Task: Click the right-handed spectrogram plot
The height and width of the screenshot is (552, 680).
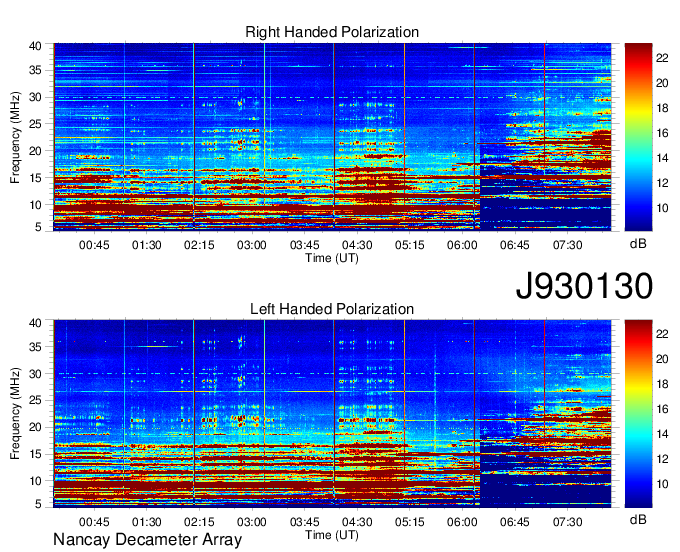Action: pyautogui.click(x=332, y=137)
